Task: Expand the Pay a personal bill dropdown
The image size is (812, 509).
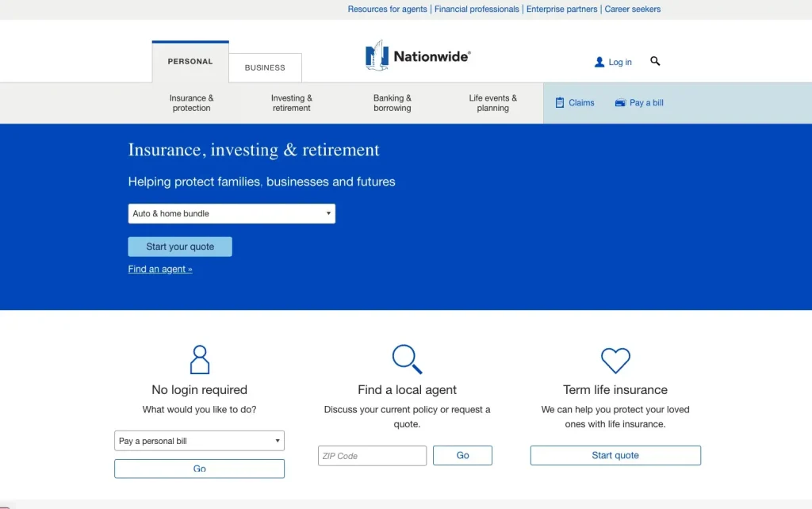Action: tap(199, 441)
